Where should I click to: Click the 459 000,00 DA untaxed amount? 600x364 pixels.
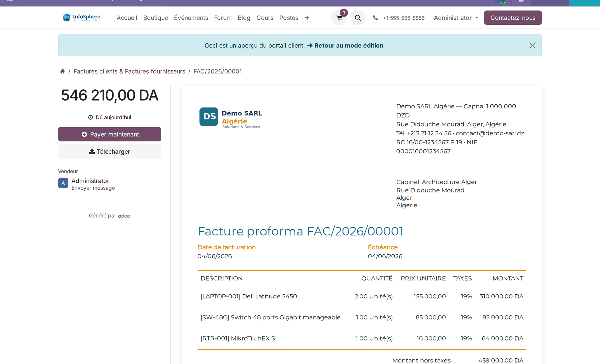(x=501, y=360)
